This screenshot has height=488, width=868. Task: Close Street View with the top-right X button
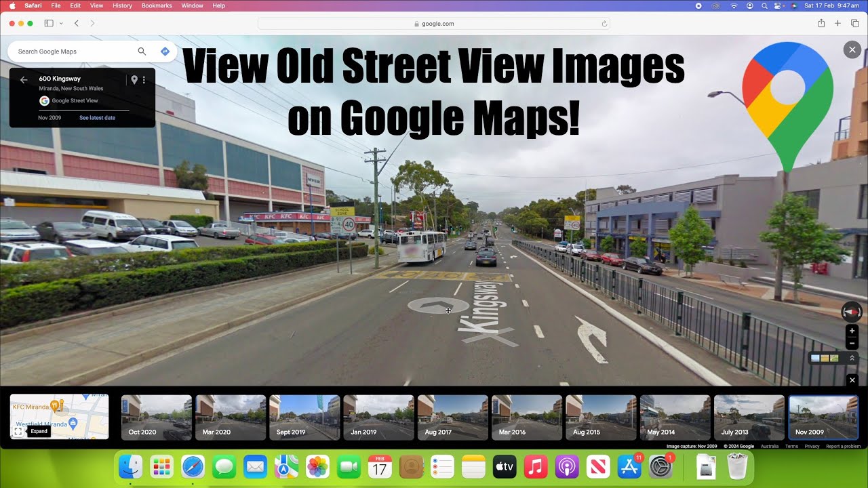coord(852,49)
